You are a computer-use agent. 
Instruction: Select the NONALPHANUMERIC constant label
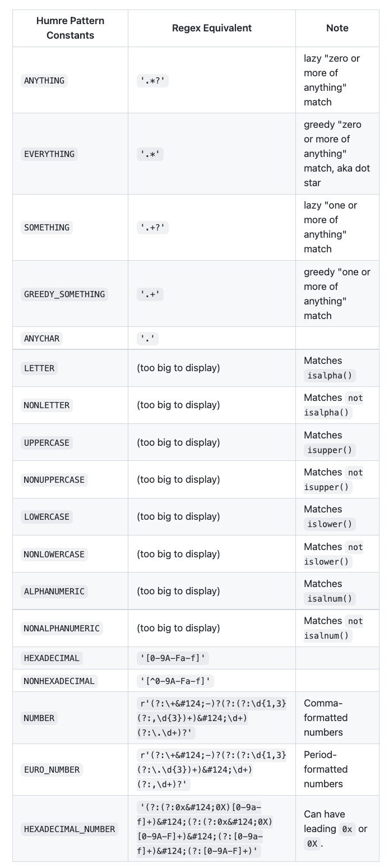click(x=62, y=628)
